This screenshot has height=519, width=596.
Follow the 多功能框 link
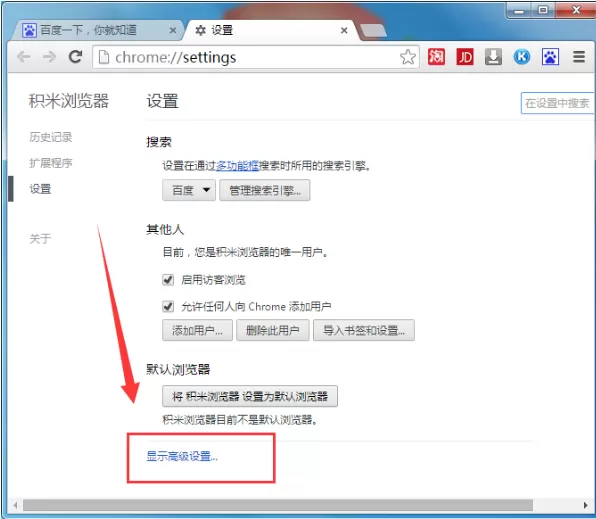(237, 166)
